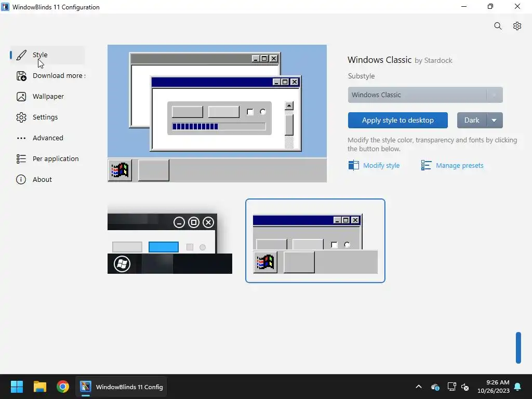This screenshot has height=399, width=532.
Task: Click the Windows Classic style name text
Action: [379, 60]
